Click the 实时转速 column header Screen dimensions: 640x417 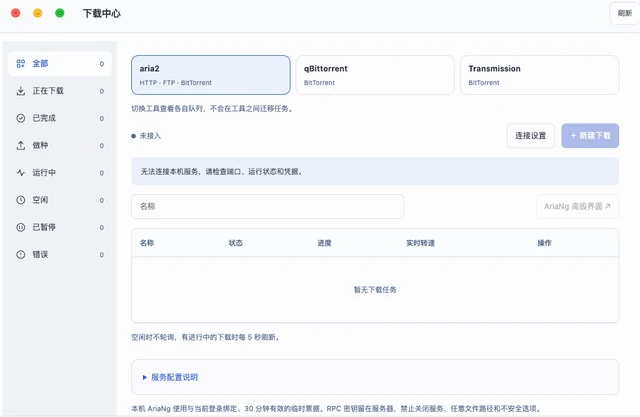[420, 243]
